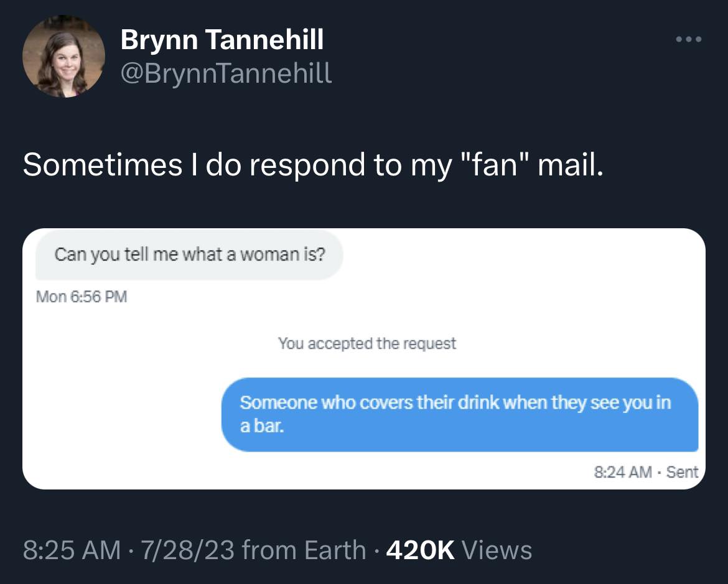Select the @BrynnTannehill handle
Viewport: 728px width, 584px height.
225,73
